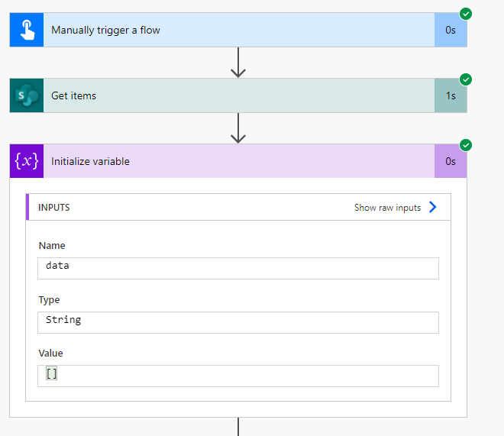Click the 0s duration on Manually trigger
This screenshot has width=504, height=436.
[451, 31]
